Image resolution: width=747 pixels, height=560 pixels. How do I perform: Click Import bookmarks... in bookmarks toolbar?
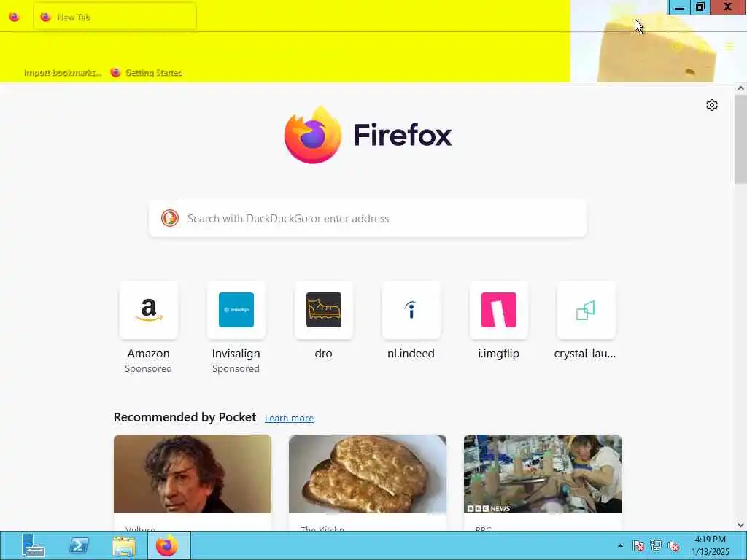(x=63, y=72)
